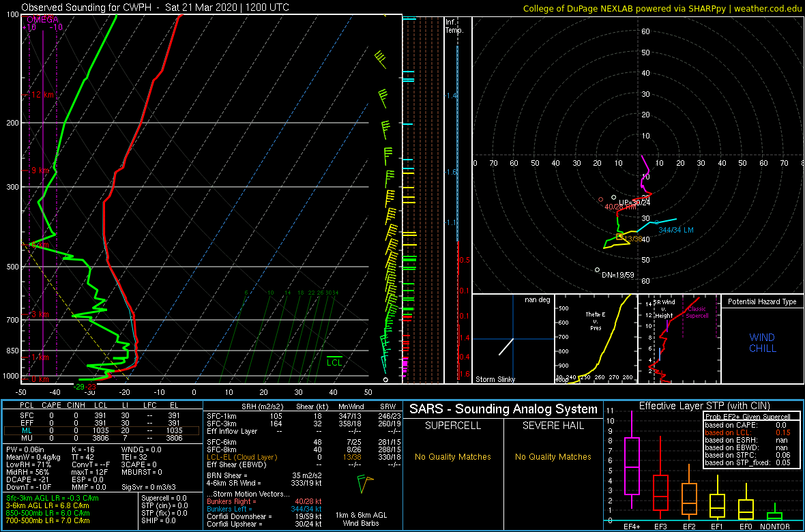Click the Bunkers Left = row
This screenshot has width=805, height=532.
pyautogui.click(x=265, y=508)
